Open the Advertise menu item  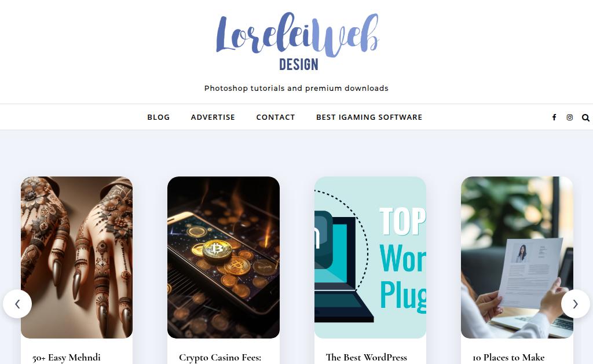[213, 117]
